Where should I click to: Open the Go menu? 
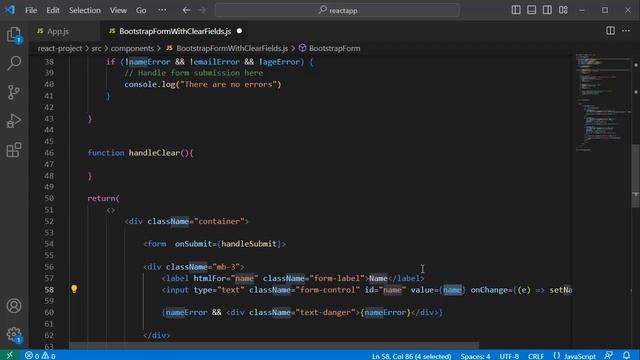tap(141, 10)
